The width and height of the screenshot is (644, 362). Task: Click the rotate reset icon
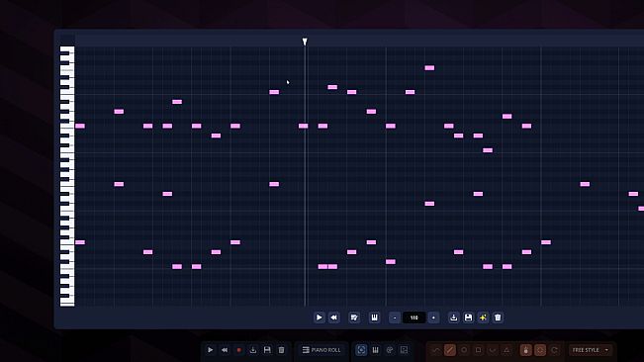point(554,350)
